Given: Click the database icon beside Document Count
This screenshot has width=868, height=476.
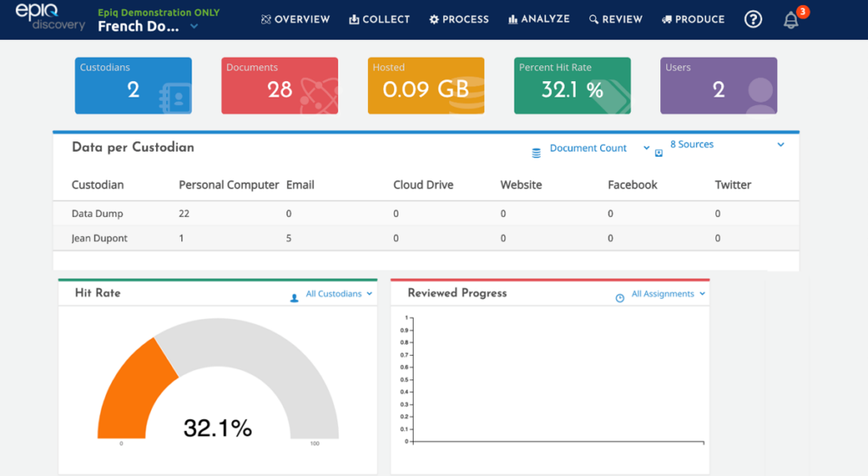Looking at the screenshot, I should (536, 152).
